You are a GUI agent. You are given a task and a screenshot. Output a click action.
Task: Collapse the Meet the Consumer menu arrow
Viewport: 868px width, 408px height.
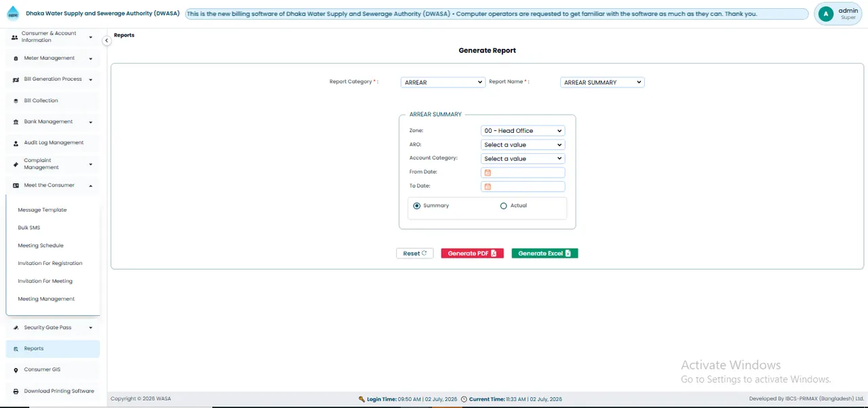pos(91,185)
